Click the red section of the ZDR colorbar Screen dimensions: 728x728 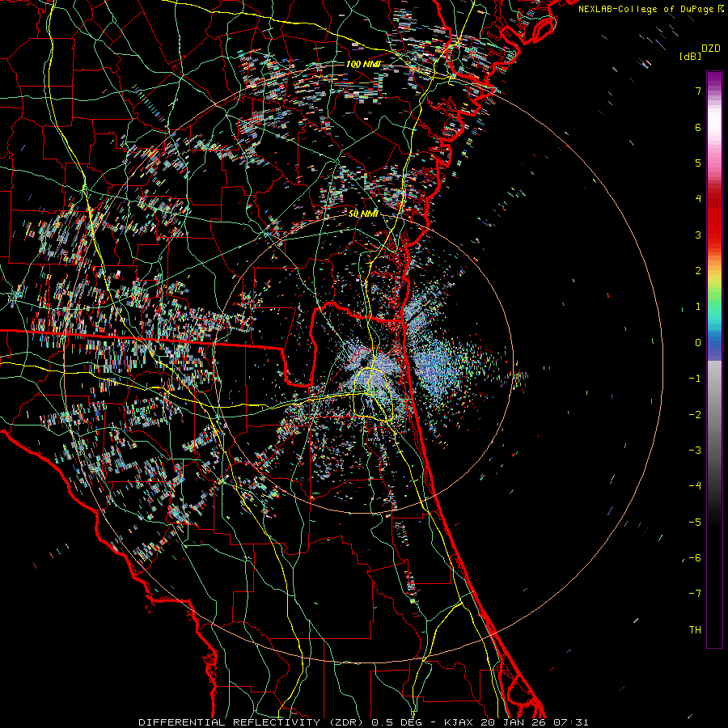point(714,218)
